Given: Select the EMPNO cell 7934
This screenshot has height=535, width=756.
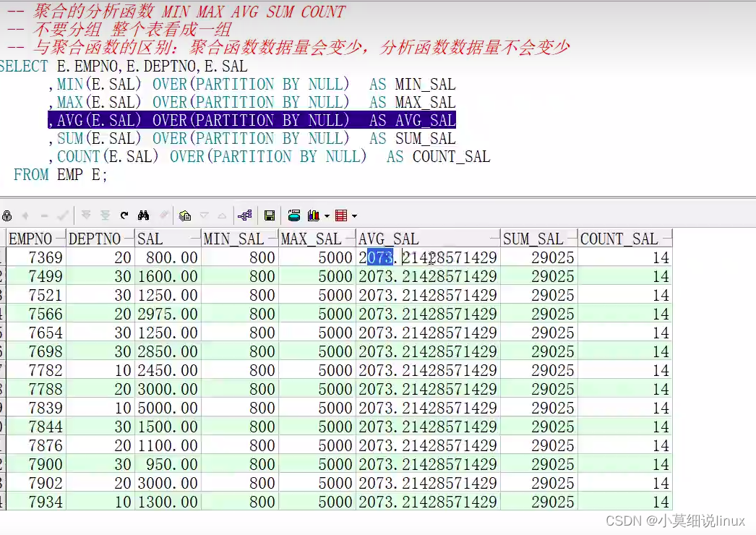Looking at the screenshot, I should click(x=36, y=502).
